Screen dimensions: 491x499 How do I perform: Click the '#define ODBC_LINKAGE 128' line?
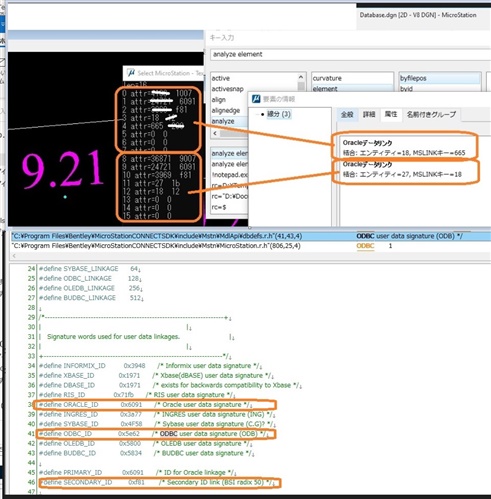[x=90, y=278]
